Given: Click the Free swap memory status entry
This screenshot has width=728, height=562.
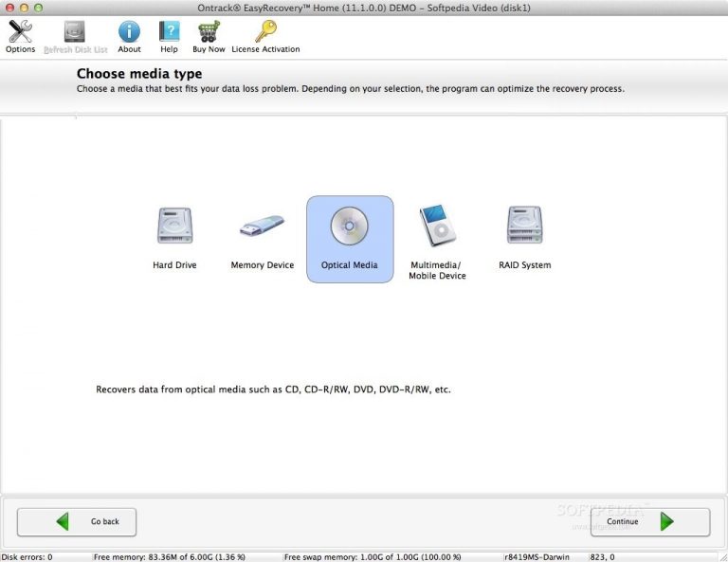Looking at the screenshot, I should (373, 557).
